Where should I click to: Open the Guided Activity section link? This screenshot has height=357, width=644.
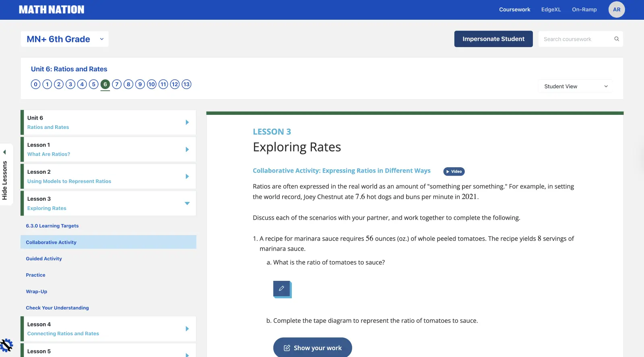tap(44, 259)
